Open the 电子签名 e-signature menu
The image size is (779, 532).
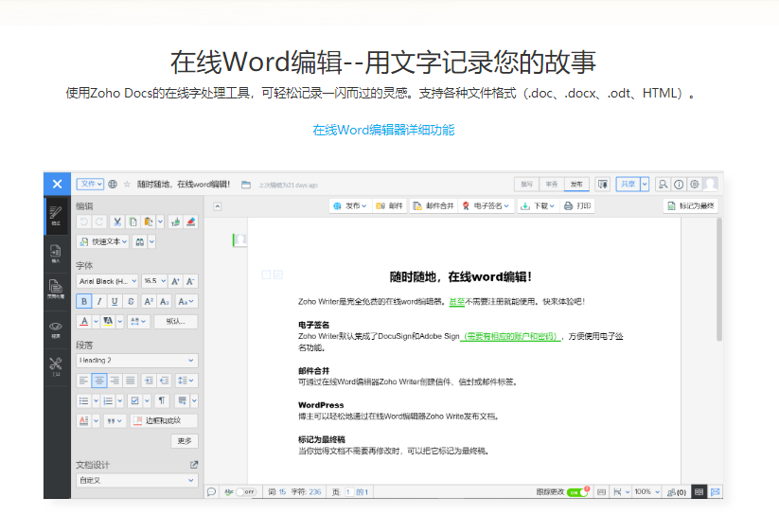[x=486, y=205]
